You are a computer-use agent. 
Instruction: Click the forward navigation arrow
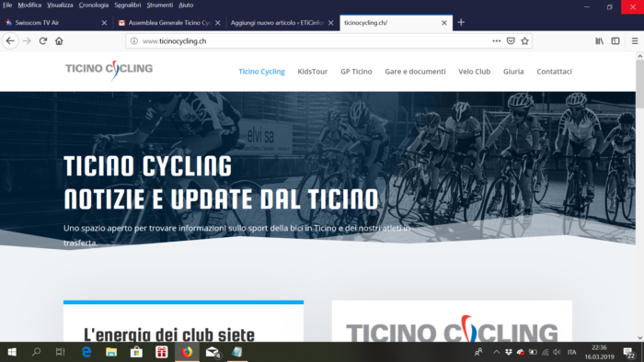[x=27, y=41]
